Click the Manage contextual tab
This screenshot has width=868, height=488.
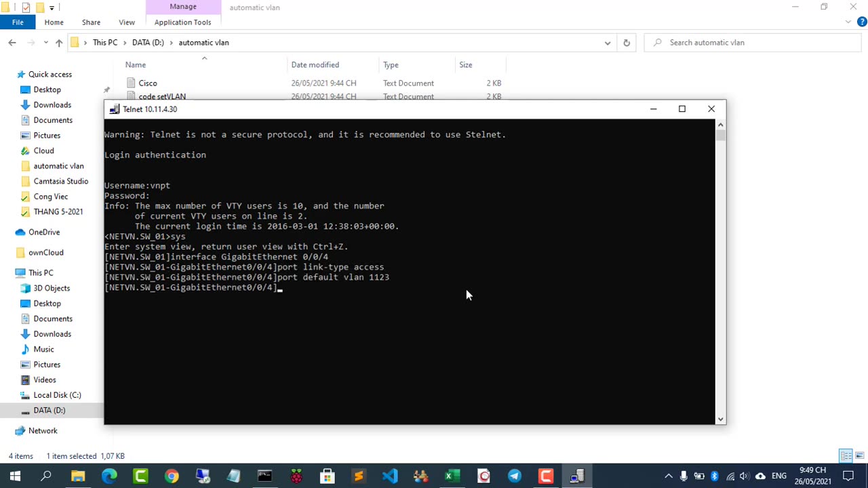183,7
